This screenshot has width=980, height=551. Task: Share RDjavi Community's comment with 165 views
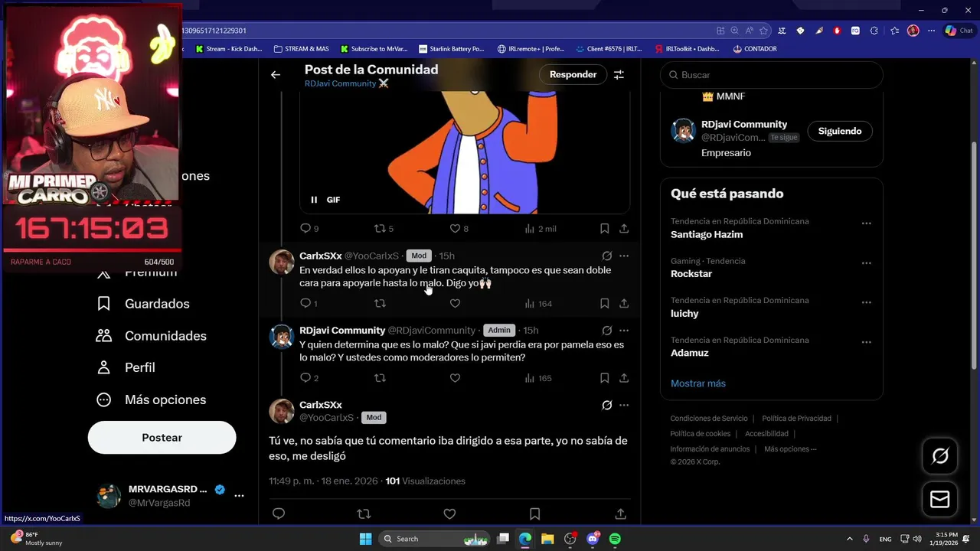tap(624, 378)
